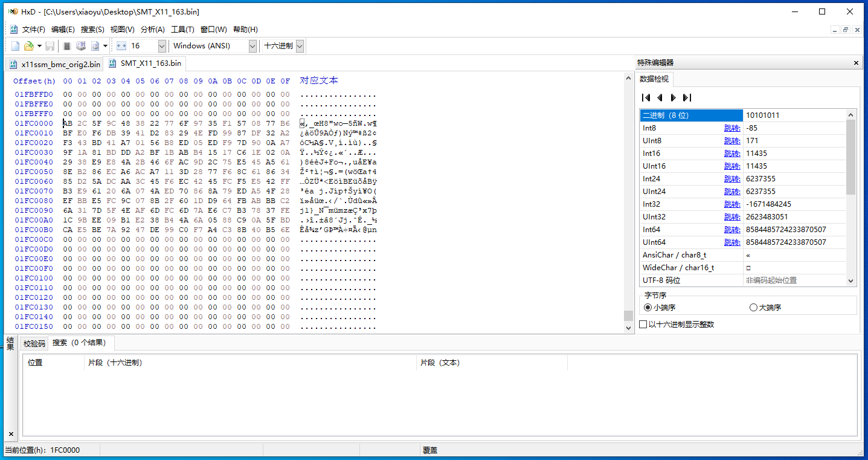Switch to the x11ssm_bmc_orig2.bin tab
Screen dimensions: 868x460
(x=54, y=64)
